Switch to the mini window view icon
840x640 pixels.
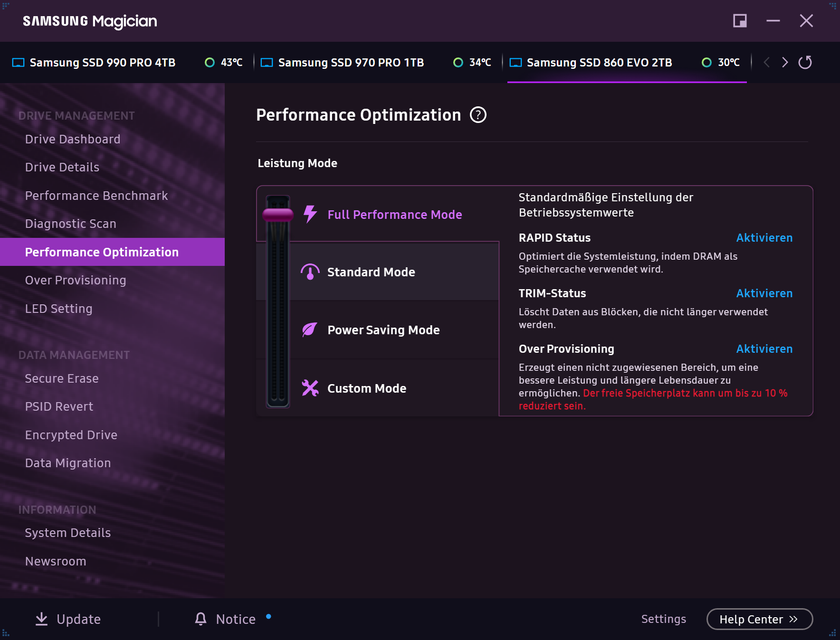[740, 21]
